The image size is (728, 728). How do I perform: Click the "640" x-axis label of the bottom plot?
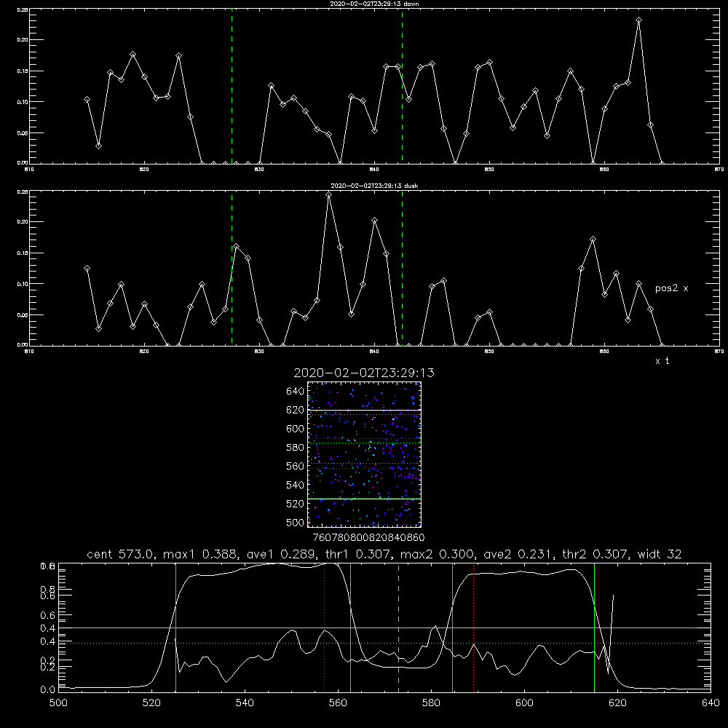711,703
